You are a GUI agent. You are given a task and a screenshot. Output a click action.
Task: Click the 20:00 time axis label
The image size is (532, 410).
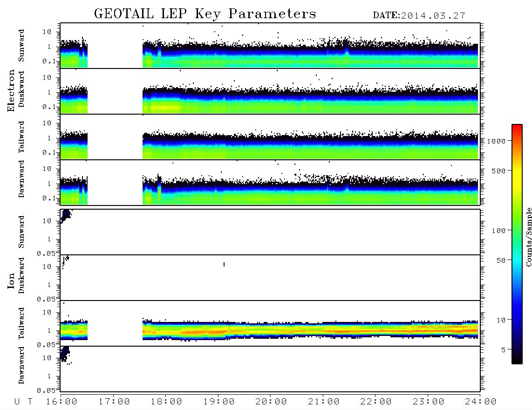coord(271,402)
